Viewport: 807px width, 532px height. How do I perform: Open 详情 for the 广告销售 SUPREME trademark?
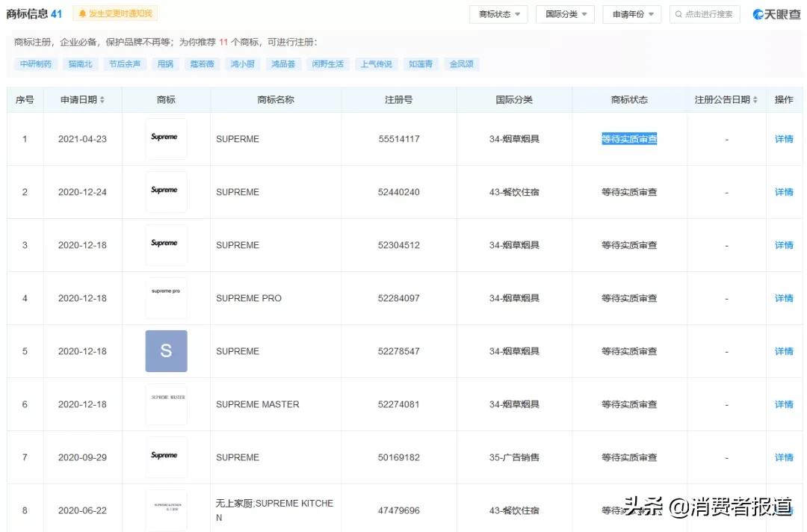click(782, 457)
